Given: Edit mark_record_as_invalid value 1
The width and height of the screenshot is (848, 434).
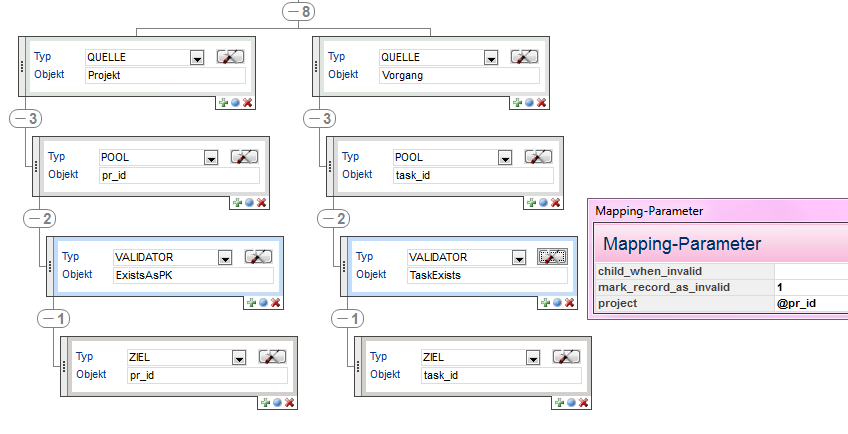Looking at the screenshot, I should [811, 287].
